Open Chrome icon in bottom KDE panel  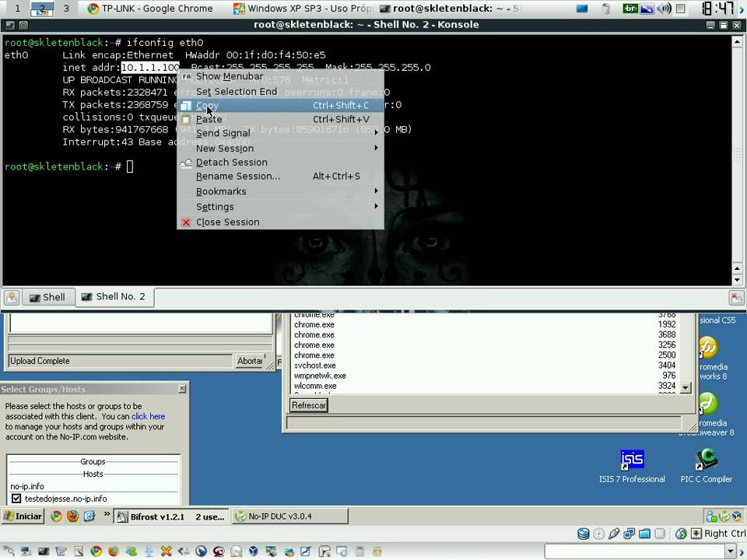point(96,551)
